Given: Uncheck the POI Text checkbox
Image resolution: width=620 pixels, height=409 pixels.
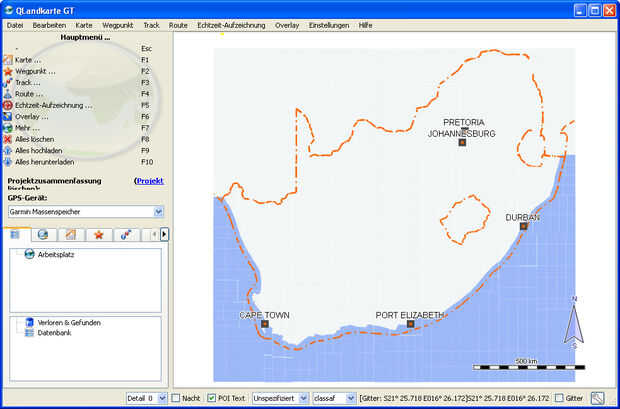Looking at the screenshot, I should pos(212,398).
